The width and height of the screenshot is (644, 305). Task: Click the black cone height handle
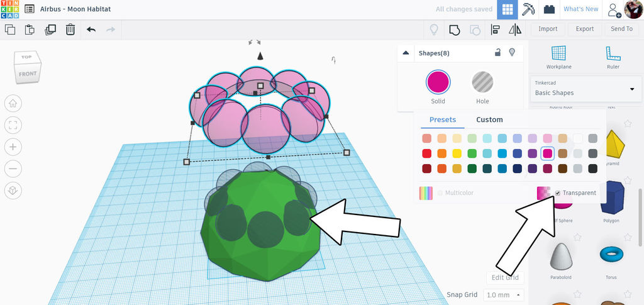coord(260,56)
